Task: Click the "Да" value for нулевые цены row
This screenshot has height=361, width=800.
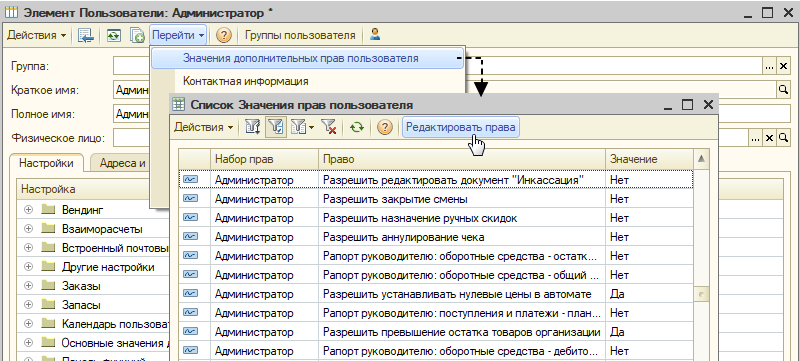Action: pos(649,294)
